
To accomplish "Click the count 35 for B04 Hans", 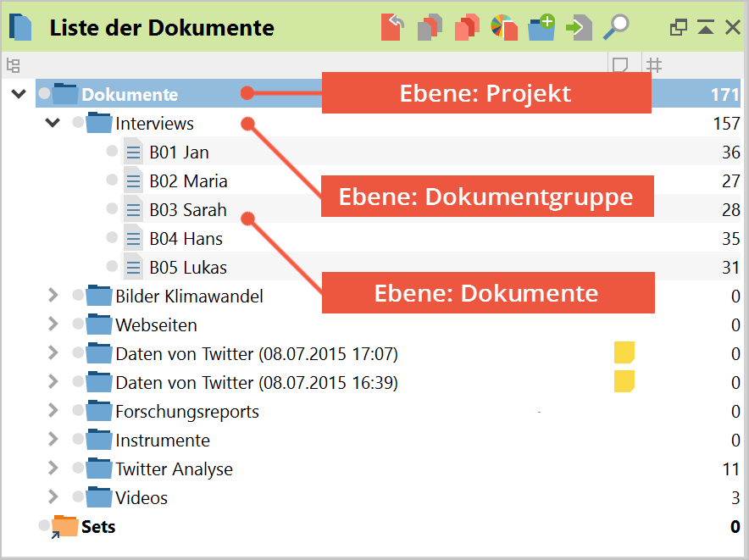I will (731, 238).
